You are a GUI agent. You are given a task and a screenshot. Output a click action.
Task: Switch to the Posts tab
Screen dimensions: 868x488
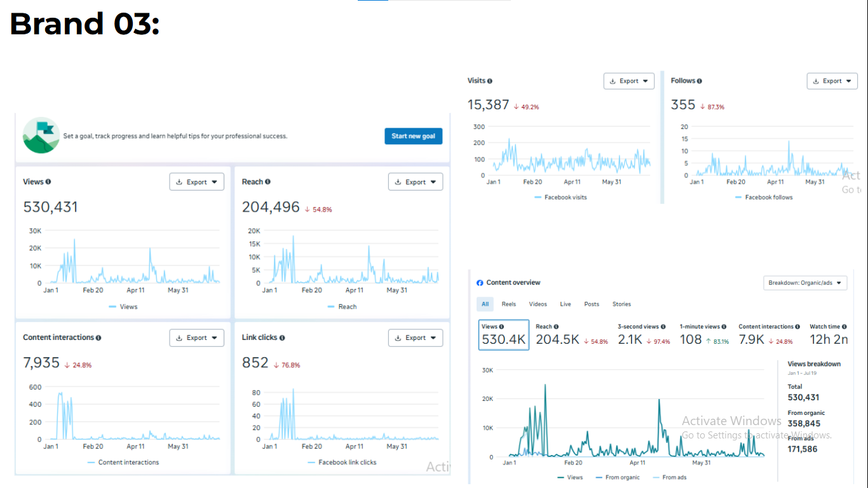click(592, 304)
